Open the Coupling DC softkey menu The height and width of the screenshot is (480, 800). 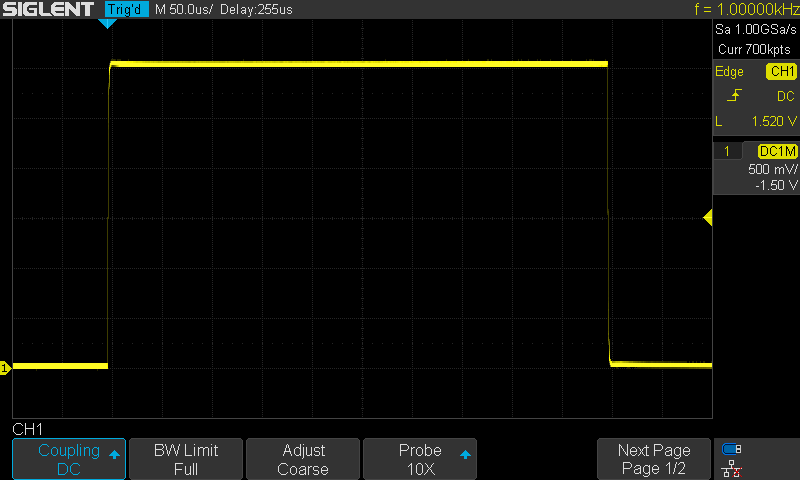click(x=69, y=459)
